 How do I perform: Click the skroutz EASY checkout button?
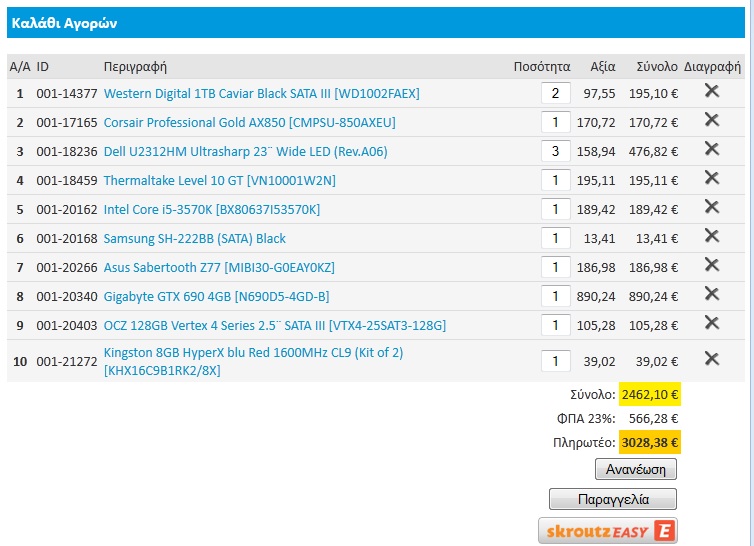click(608, 531)
